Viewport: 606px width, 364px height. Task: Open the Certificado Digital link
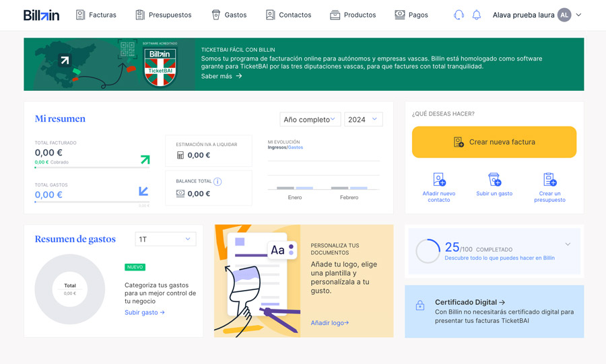click(x=470, y=302)
